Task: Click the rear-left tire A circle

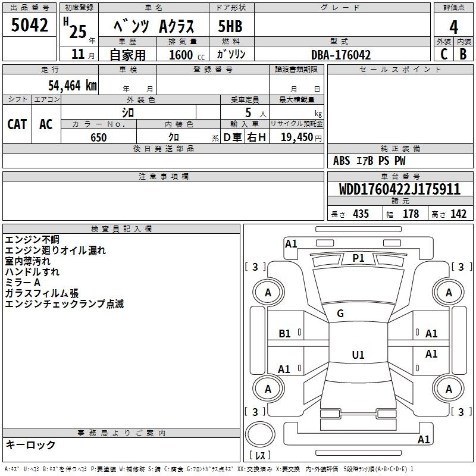Action: pos(268,389)
